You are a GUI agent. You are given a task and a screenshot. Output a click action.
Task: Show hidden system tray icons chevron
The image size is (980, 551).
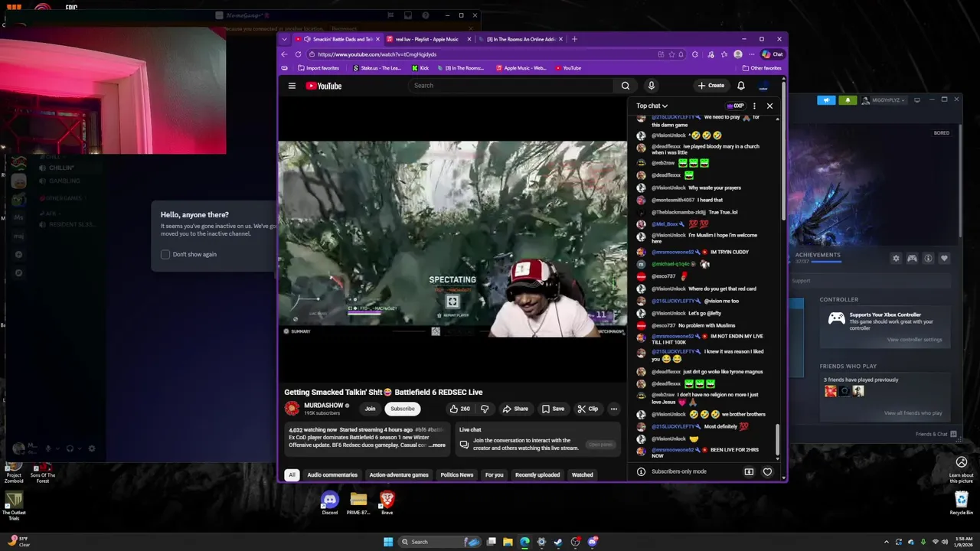click(x=885, y=542)
